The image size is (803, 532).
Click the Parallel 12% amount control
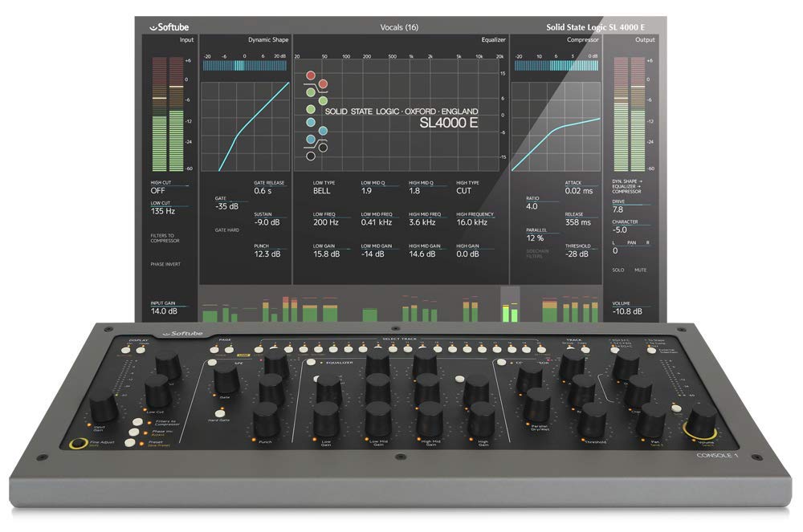(x=536, y=235)
